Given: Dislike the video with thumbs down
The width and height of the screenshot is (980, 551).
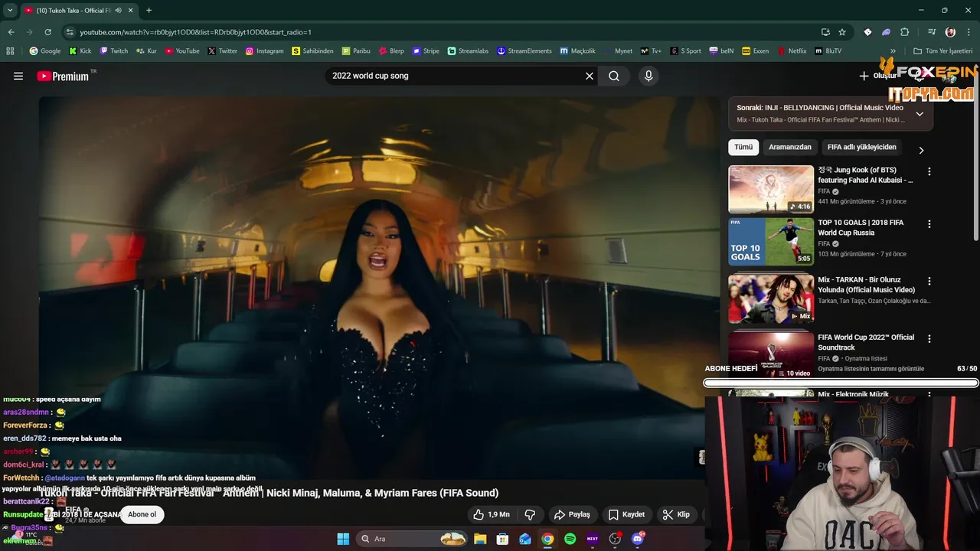Looking at the screenshot, I should pos(530,514).
